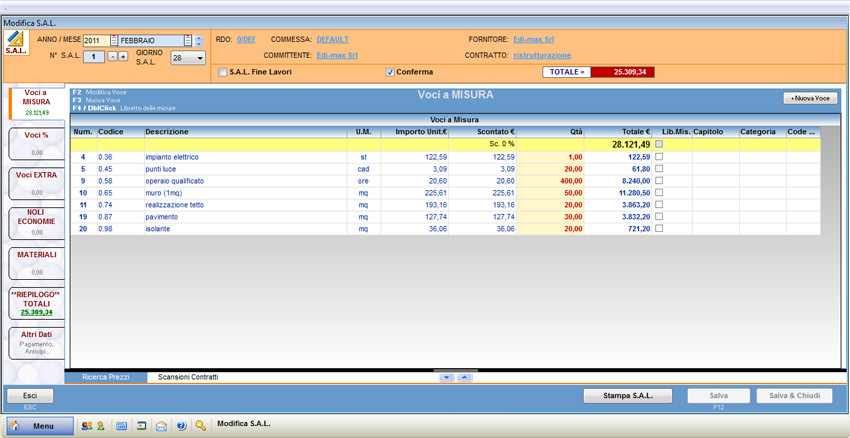Screen dimensions: 850x438
Task: Open the keyboard icon in bottom toolbar
Action: (x=122, y=426)
